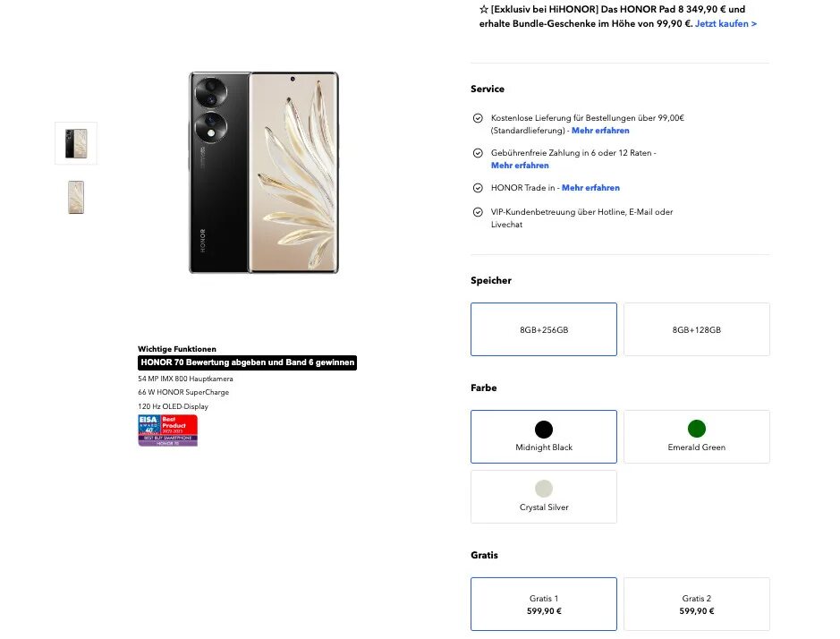
Task: Open the Jetzt kaufen link
Action: coord(725,23)
